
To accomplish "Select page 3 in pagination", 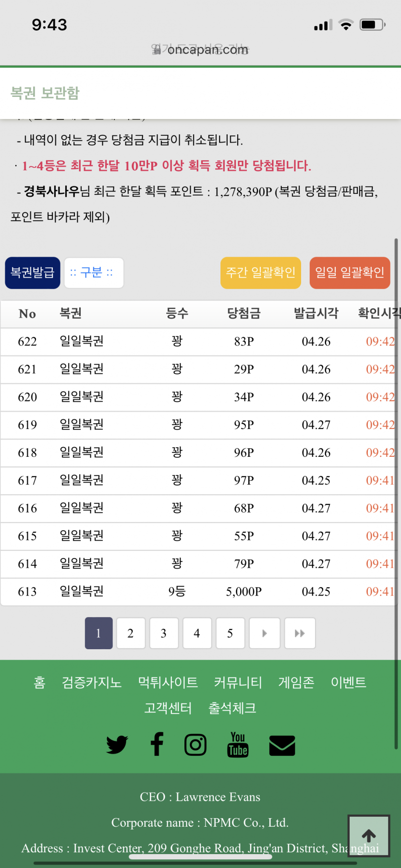I will click(164, 633).
